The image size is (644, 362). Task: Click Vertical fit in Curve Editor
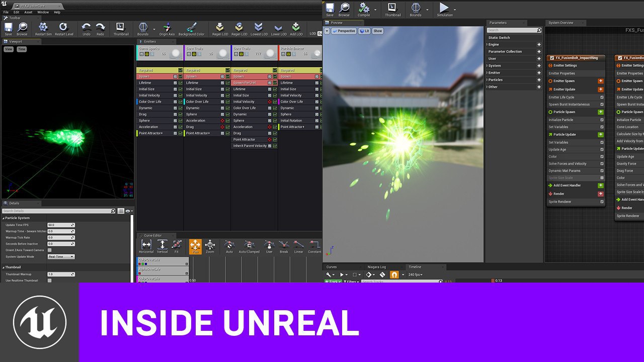coord(162,246)
